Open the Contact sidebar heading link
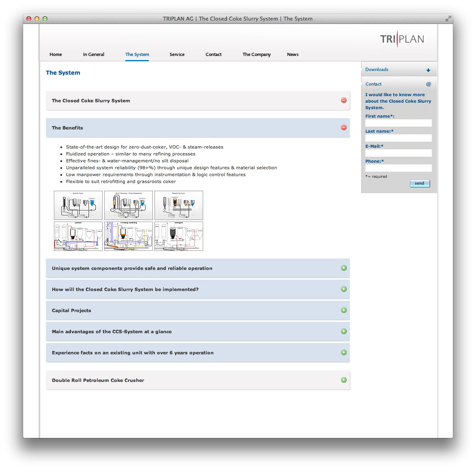 tap(373, 84)
